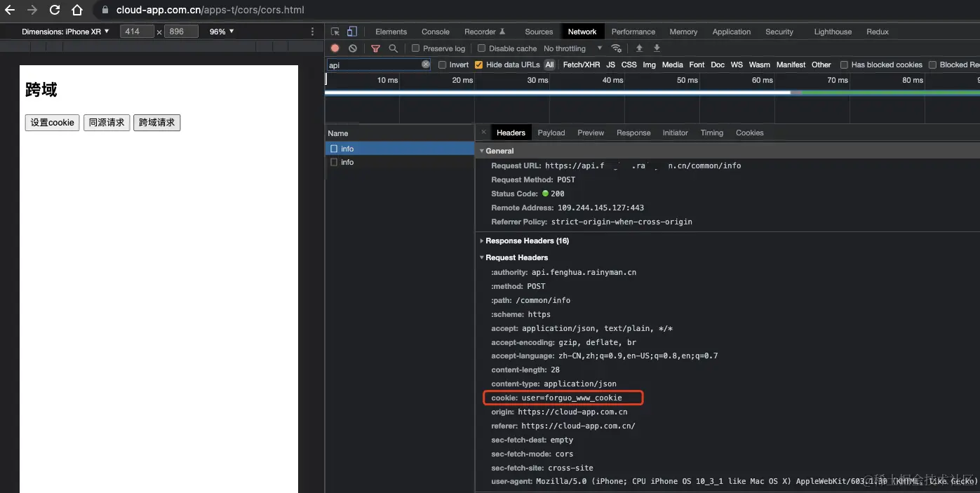This screenshot has width=980, height=493.
Task: Clear the network log
Action: pyautogui.click(x=353, y=48)
